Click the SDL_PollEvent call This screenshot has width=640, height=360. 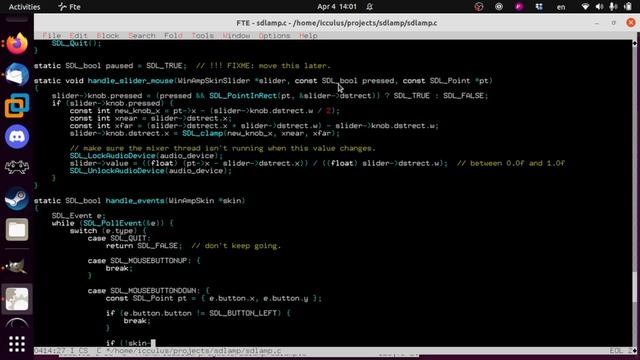click(113, 223)
